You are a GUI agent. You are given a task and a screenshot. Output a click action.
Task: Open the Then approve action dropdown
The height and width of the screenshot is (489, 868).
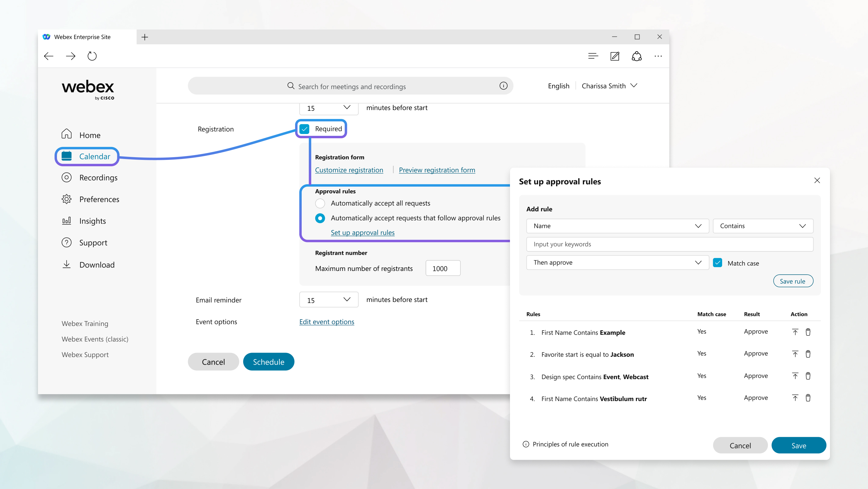[617, 263]
